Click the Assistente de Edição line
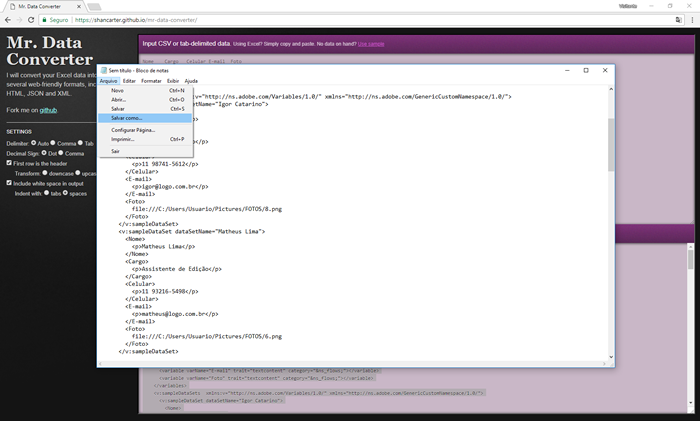The image size is (700, 421). tap(176, 269)
